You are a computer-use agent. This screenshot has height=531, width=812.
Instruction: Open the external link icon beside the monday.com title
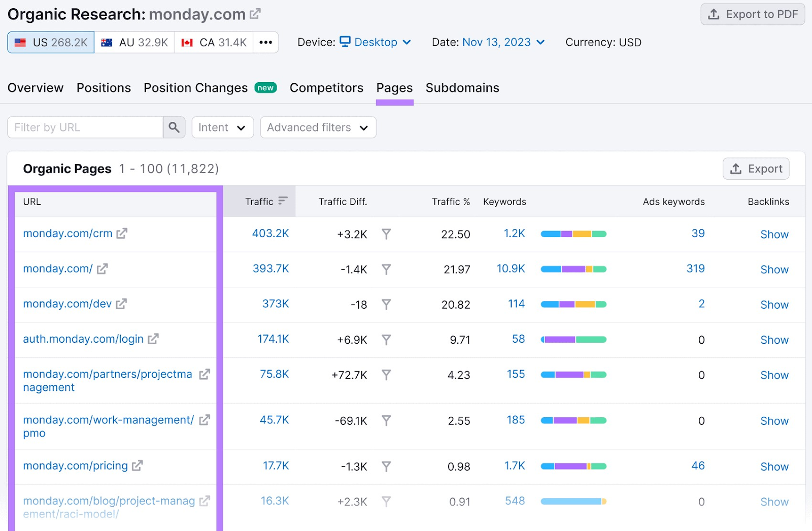pyautogui.click(x=255, y=14)
